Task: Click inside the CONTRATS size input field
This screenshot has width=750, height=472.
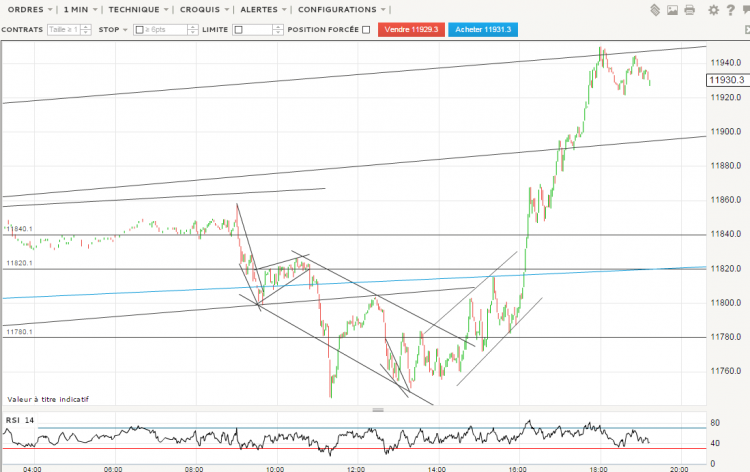Action: tap(64, 30)
